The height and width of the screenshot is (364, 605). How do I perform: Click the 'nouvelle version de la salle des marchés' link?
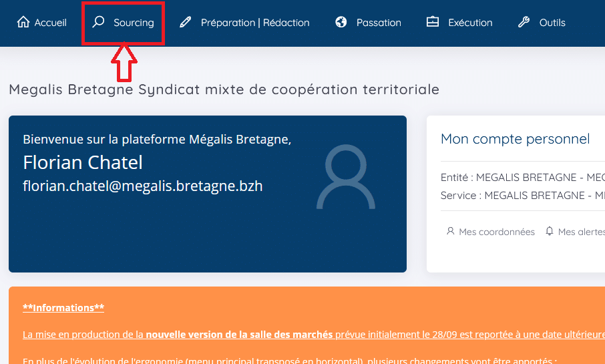pos(239,334)
